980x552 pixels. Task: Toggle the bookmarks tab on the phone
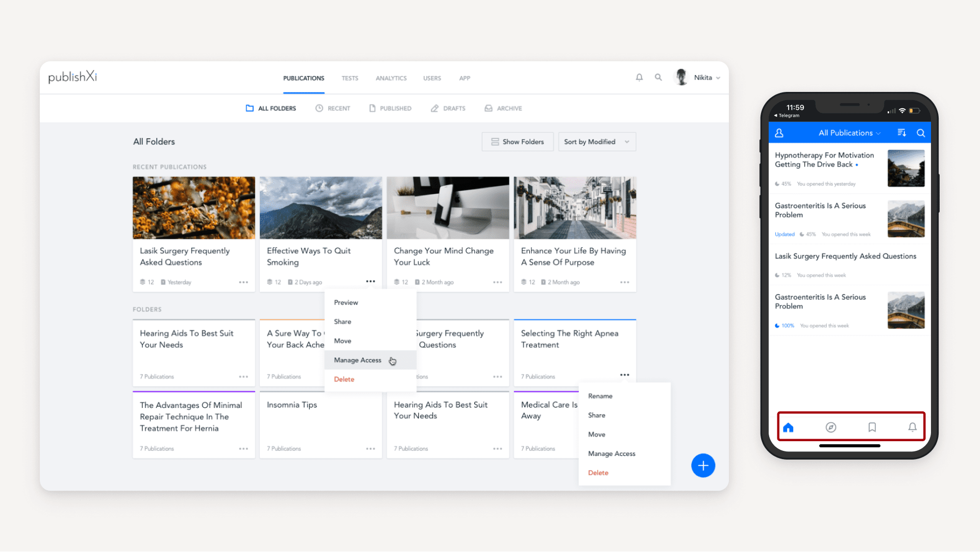[x=872, y=427]
